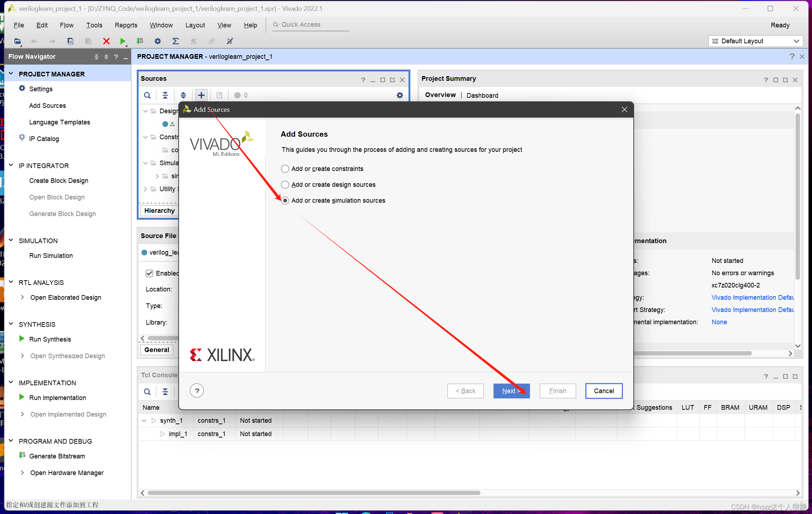Screen dimensions: 812x514
Task: Click the dialog help question mark
Action: 197,391
